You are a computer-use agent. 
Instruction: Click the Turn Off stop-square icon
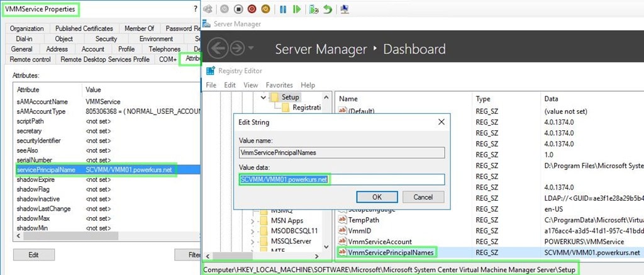coord(238,9)
